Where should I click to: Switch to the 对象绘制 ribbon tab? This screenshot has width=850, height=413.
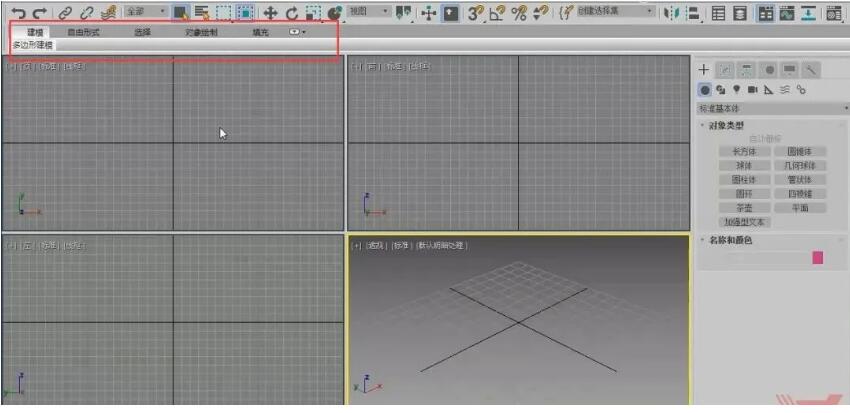(x=201, y=32)
